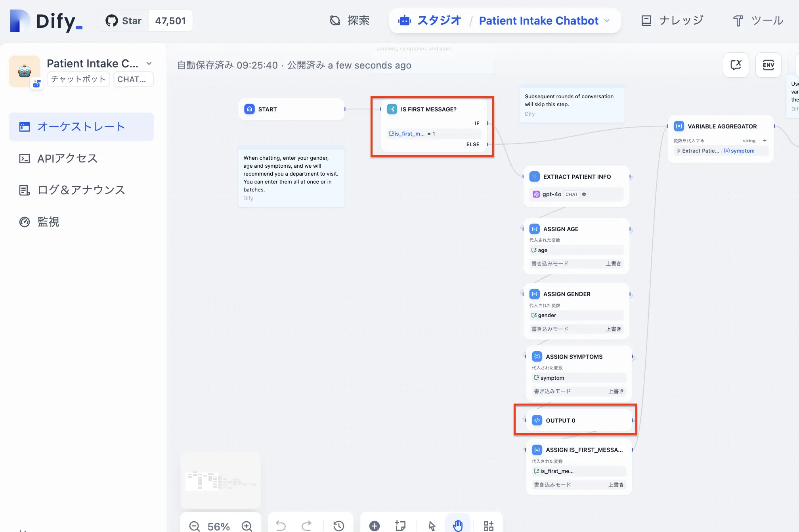Click the ASSIGN AGE variable node icon
This screenshot has width=799, height=532.
click(x=535, y=229)
